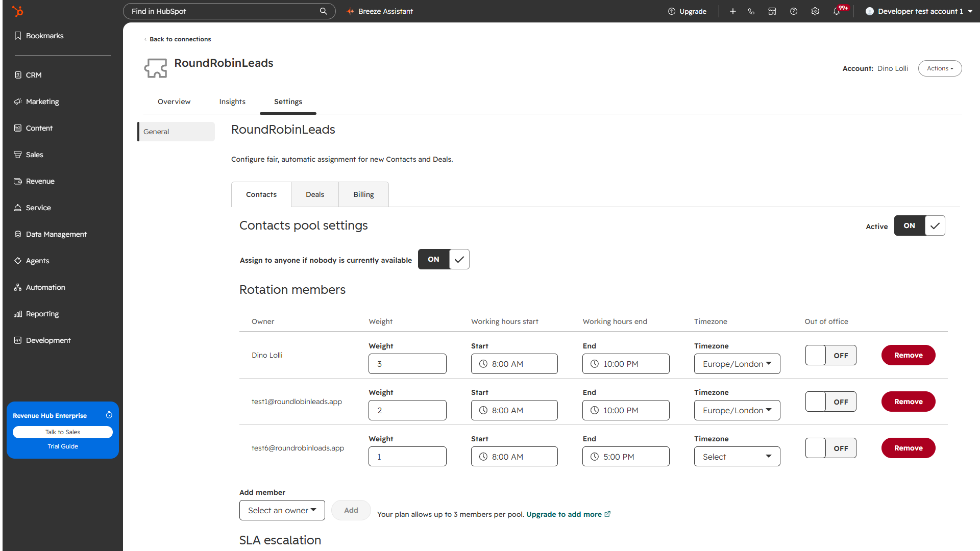The width and height of the screenshot is (980, 551).
Task: Click the Breeze Assistant spark icon
Action: (350, 11)
